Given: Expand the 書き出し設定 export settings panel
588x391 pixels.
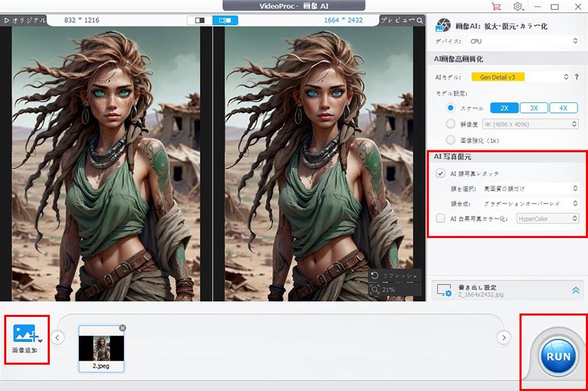Looking at the screenshot, I should (x=575, y=291).
